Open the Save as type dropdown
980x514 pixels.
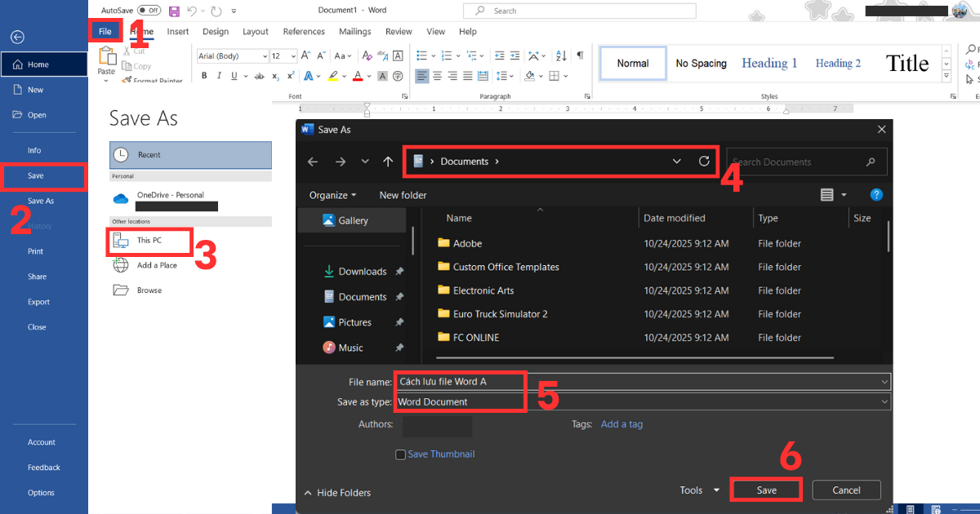[884, 401]
